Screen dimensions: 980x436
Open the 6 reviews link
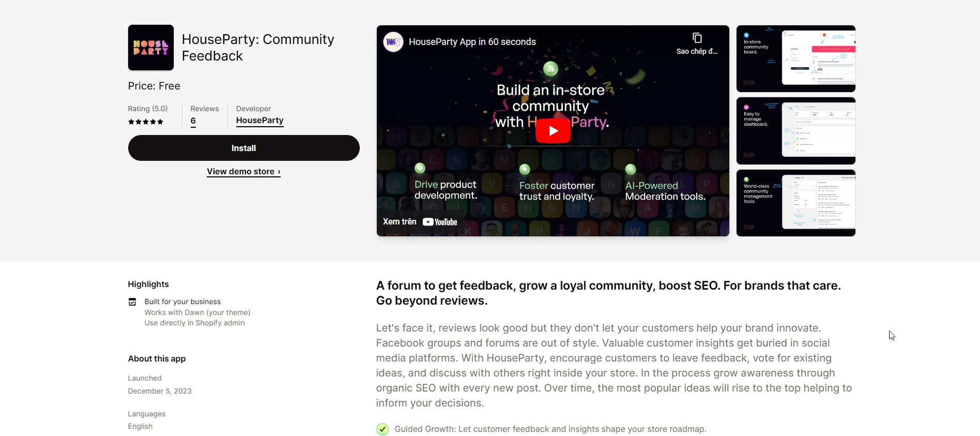pyautogui.click(x=193, y=121)
